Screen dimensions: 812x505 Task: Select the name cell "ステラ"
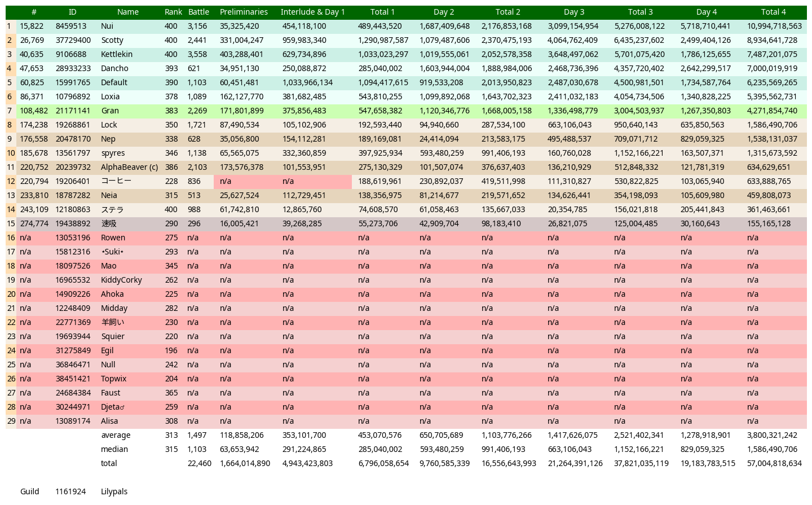(x=112, y=209)
